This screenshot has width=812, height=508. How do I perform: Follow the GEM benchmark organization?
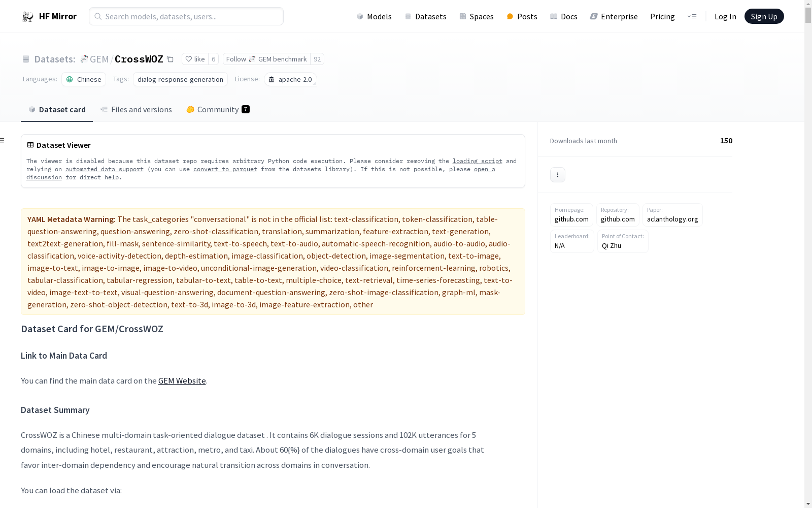pyautogui.click(x=266, y=59)
